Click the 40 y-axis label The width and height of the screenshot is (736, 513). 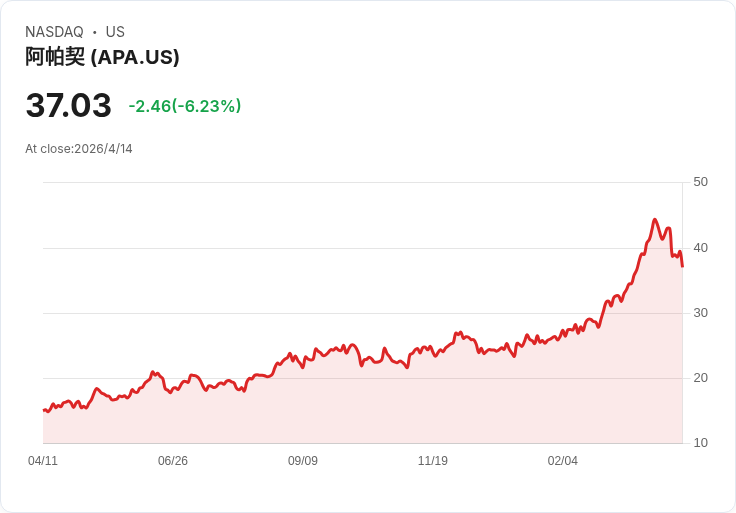tap(701, 247)
